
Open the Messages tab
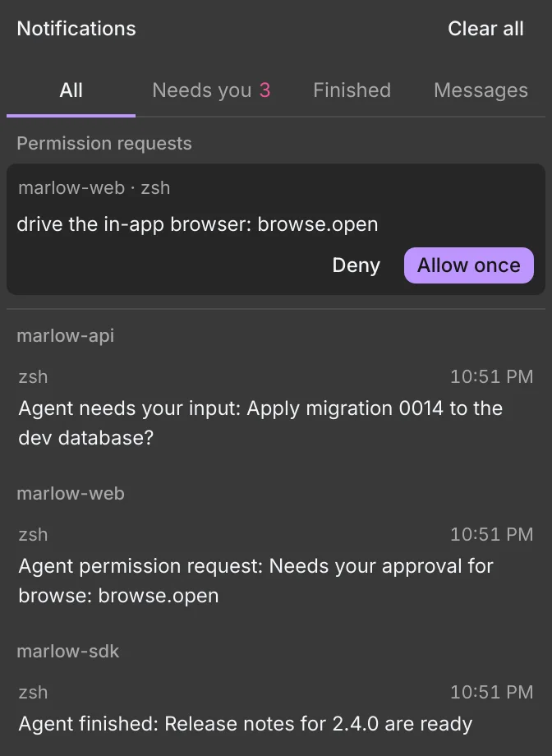pos(481,90)
